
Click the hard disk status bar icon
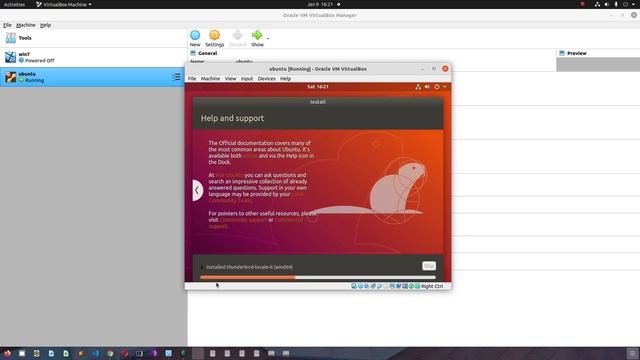354,286
